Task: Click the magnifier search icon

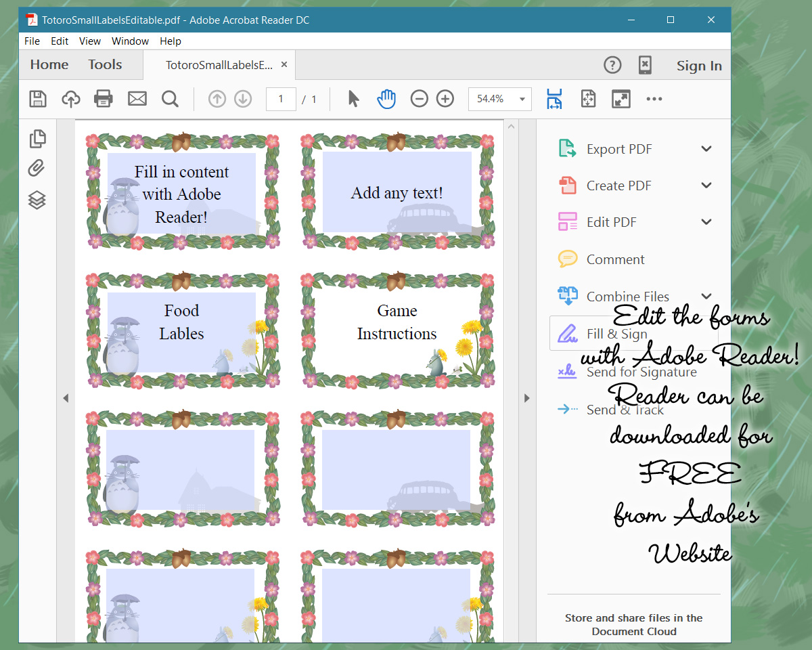Action: (171, 99)
